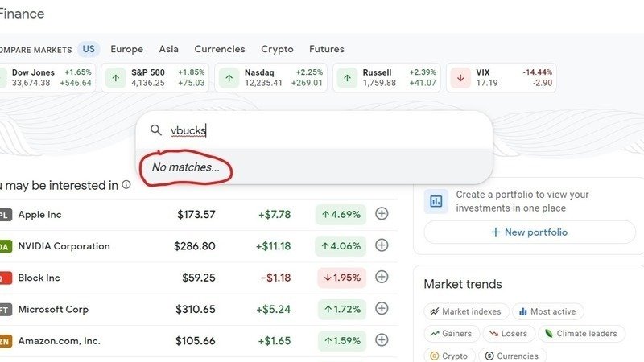Select the Climate leaders trend chip
The height and width of the screenshot is (362, 644).
coord(578,333)
